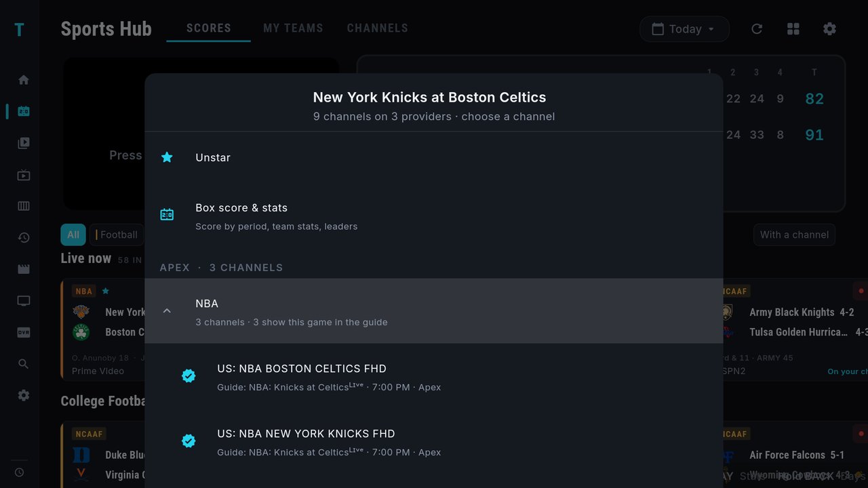Viewport: 868px width, 488px height.
Task: Open the TV screen icon in the sidebar
Action: click(x=24, y=301)
